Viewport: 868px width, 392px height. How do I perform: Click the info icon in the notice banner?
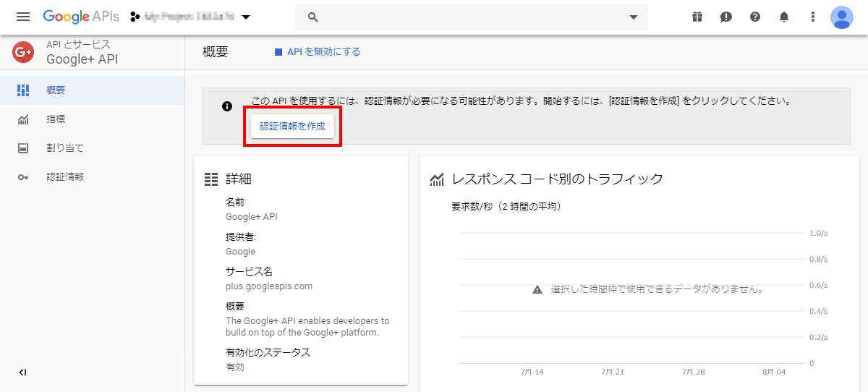(227, 106)
